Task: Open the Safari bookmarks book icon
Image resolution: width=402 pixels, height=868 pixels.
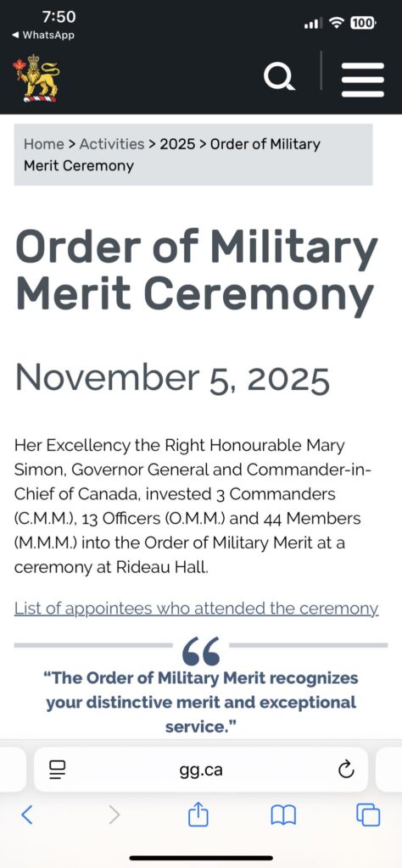Action: [283, 815]
